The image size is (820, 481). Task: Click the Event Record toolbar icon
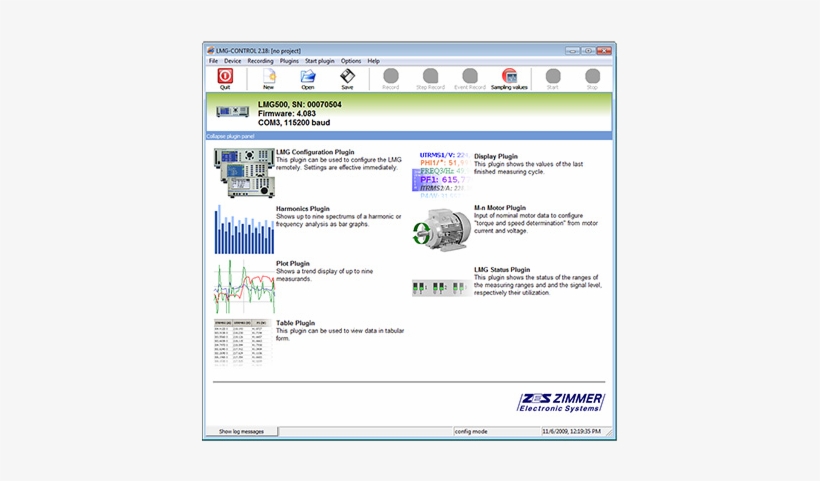470,76
